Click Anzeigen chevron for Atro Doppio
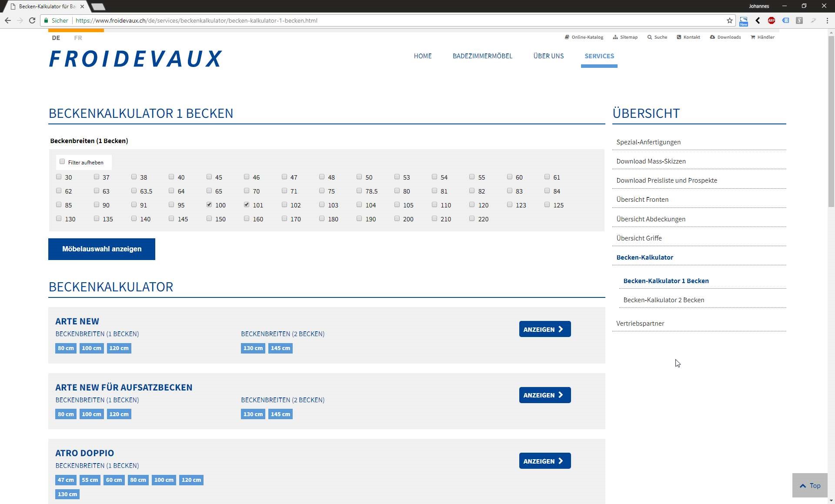835x504 pixels. click(561, 461)
